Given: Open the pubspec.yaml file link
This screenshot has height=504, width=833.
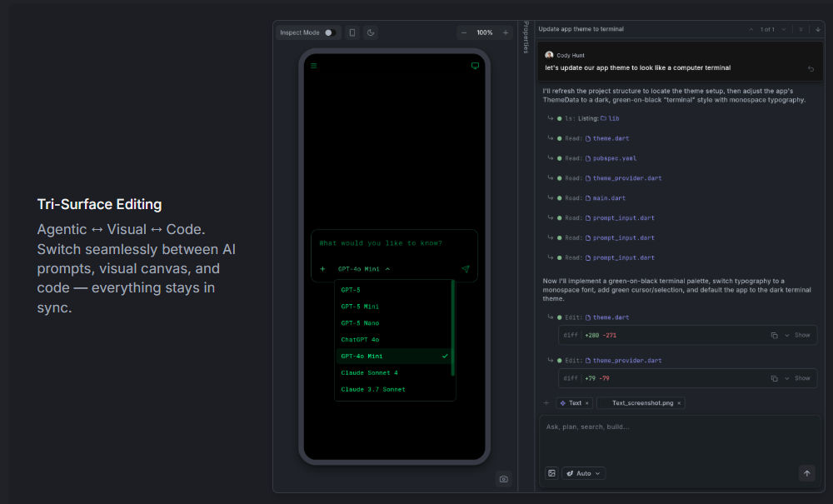Looking at the screenshot, I should tap(616, 158).
